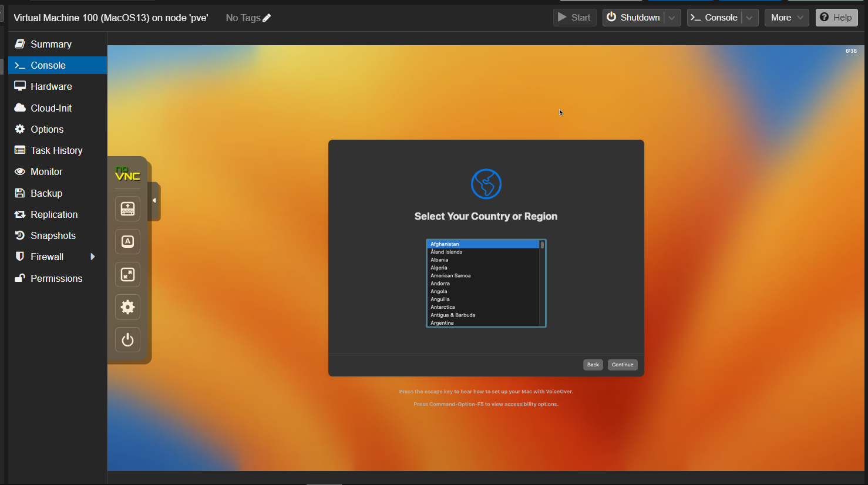This screenshot has width=868, height=485.
Task: Click the noVNC clipboard icon
Action: [x=127, y=241]
